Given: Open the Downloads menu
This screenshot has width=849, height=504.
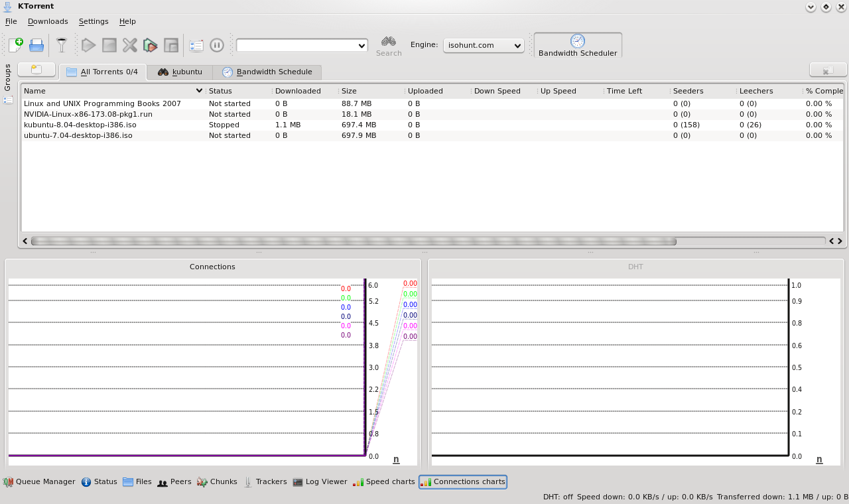Looking at the screenshot, I should click(x=48, y=21).
